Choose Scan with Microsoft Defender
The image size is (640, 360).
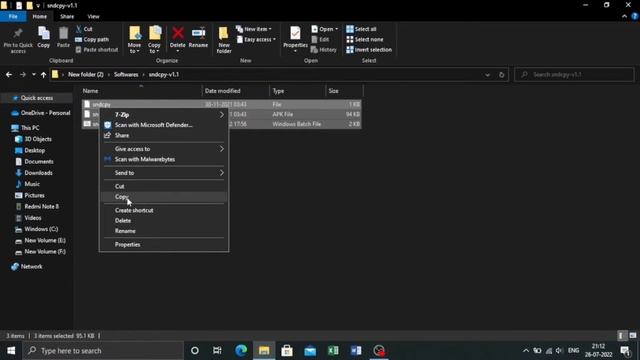click(x=164, y=125)
